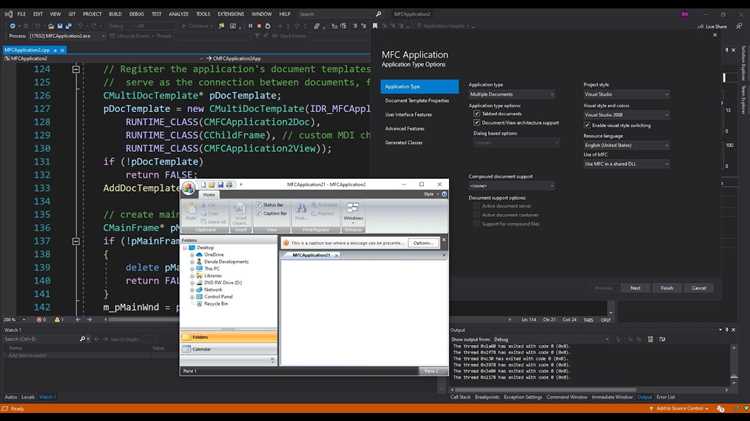Toggle the Status Bar checkbox in ribbon
Image resolution: width=750 pixels, height=421 pixels.
pyautogui.click(x=260, y=205)
